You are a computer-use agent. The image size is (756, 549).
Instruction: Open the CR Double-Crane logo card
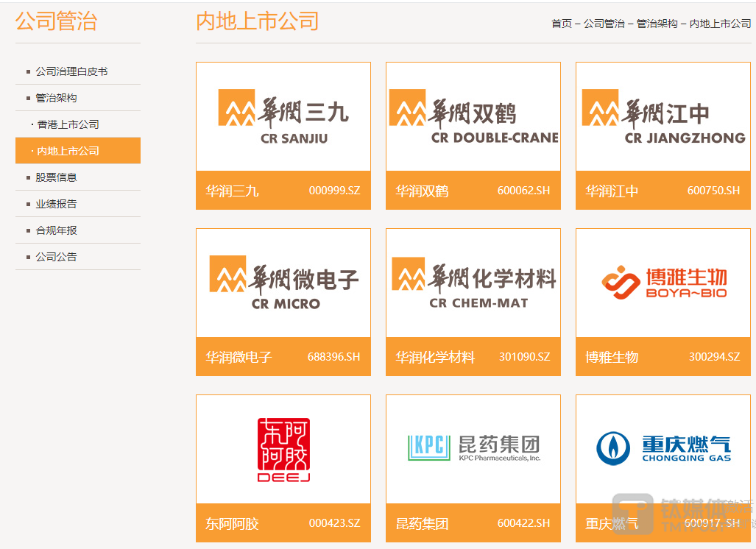(x=473, y=117)
